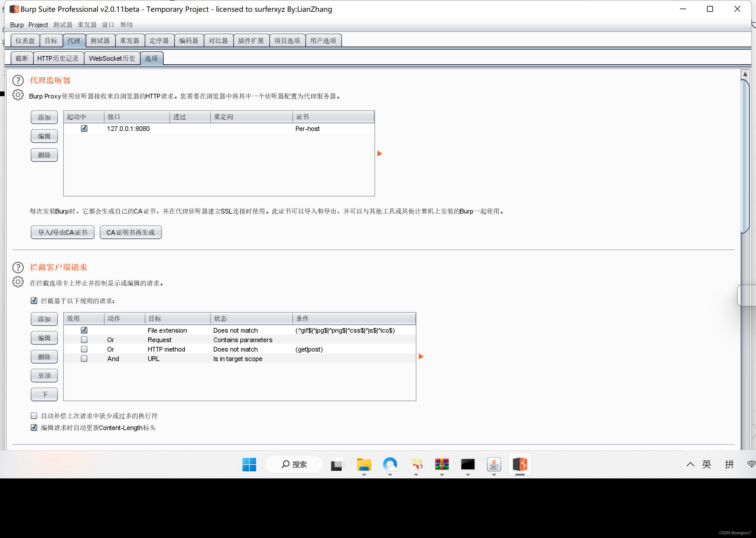This screenshot has width=756, height=538.
Task: Open the 代理监听器 help icon
Action: point(18,81)
